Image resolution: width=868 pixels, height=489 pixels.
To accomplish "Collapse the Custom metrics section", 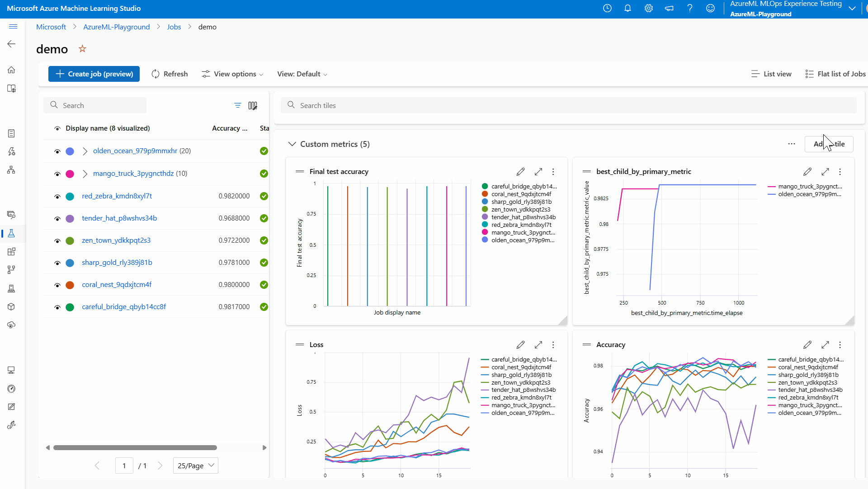I will tap(292, 144).
